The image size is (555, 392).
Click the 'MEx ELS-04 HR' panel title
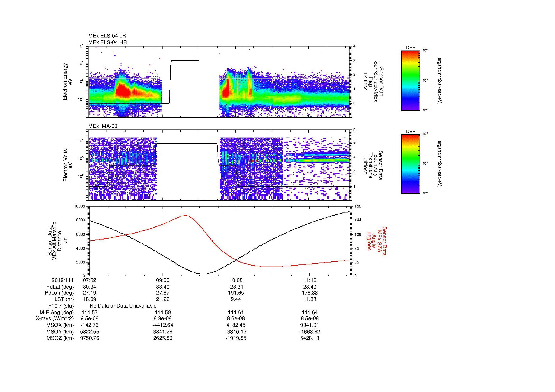tap(107, 42)
